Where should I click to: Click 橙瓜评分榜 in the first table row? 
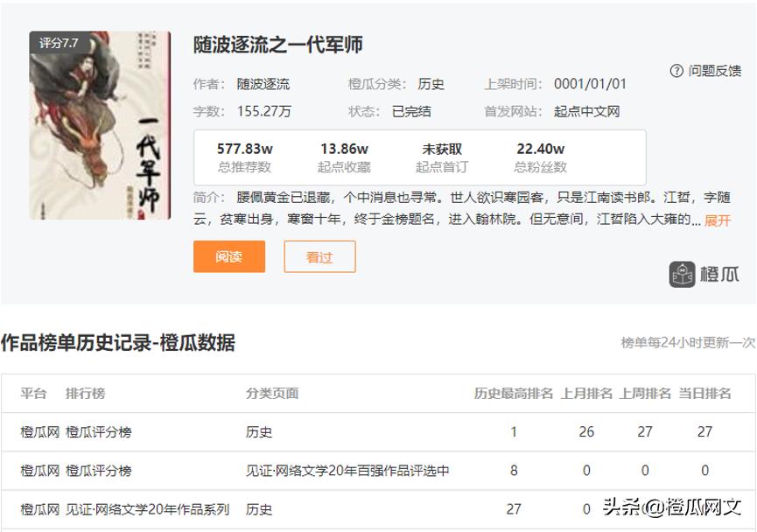click(99, 432)
